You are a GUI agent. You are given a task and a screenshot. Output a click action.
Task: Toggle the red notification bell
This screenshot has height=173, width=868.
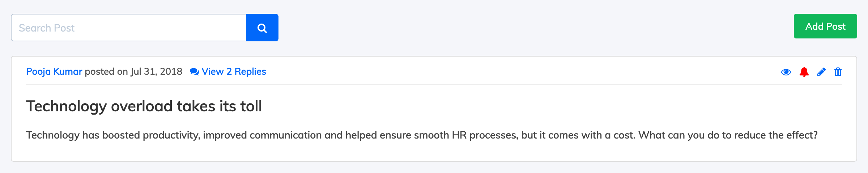pyautogui.click(x=804, y=72)
